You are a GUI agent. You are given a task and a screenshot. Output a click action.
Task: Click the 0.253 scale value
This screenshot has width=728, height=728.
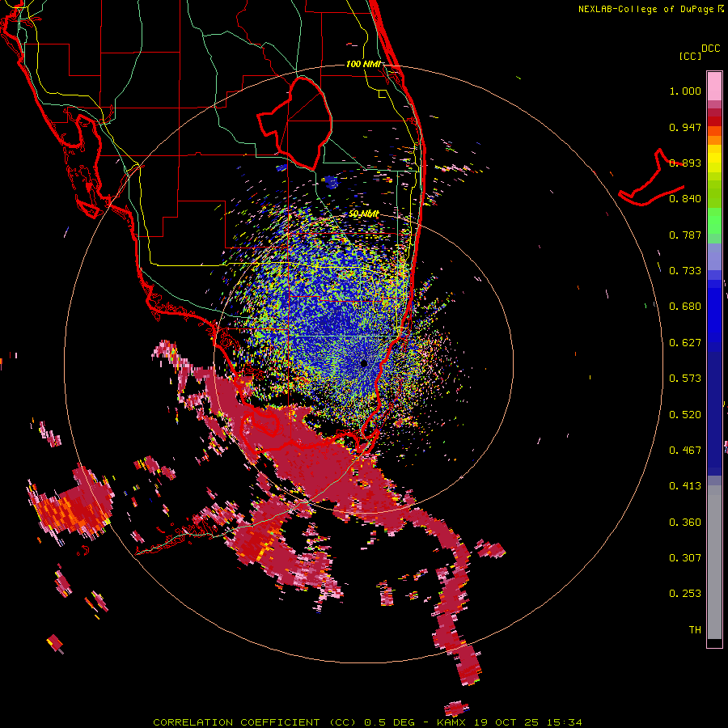[685, 594]
